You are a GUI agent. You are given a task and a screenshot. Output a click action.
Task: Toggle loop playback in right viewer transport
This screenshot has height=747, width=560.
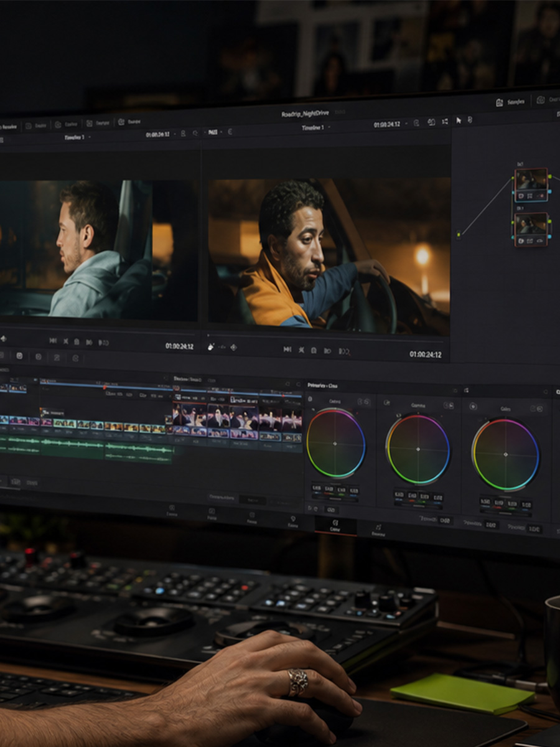(344, 352)
